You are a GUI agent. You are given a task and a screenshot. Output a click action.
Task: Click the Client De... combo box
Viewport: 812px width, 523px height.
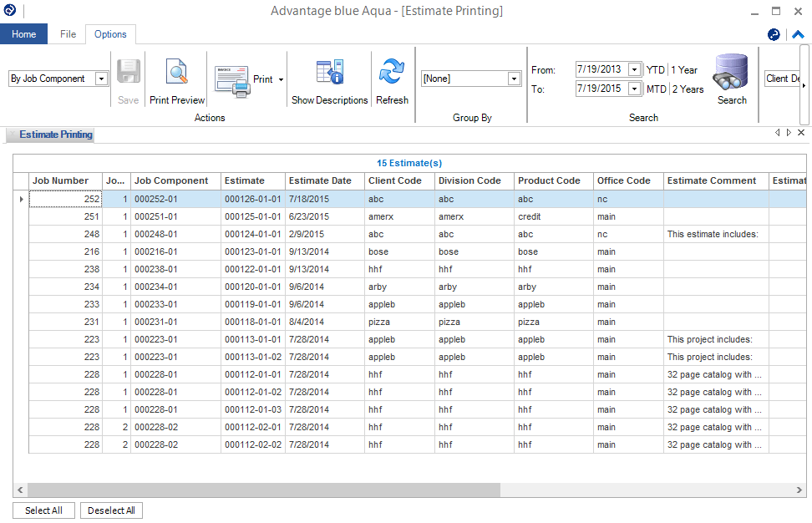pos(783,79)
